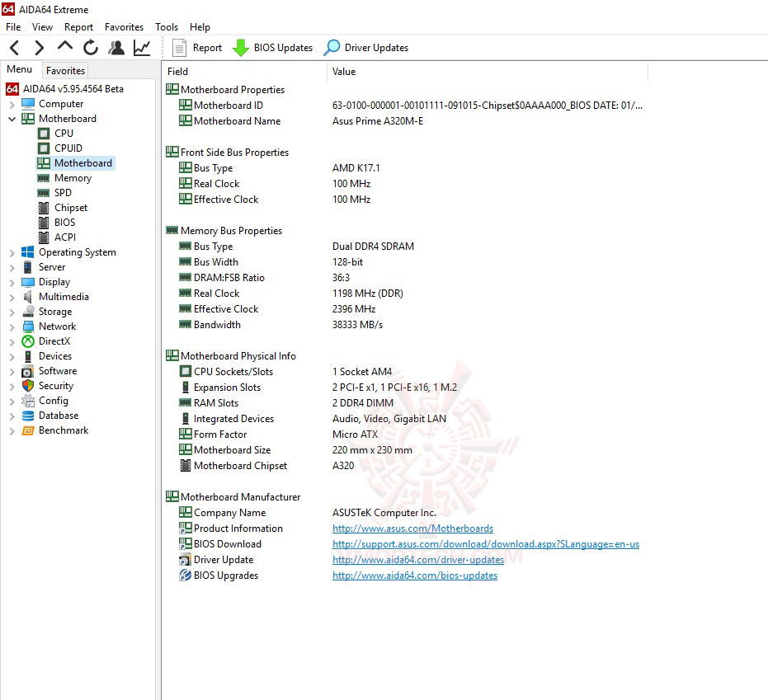Image resolution: width=768 pixels, height=700 pixels.
Task: Click the forward navigation arrow
Action: tap(38, 47)
